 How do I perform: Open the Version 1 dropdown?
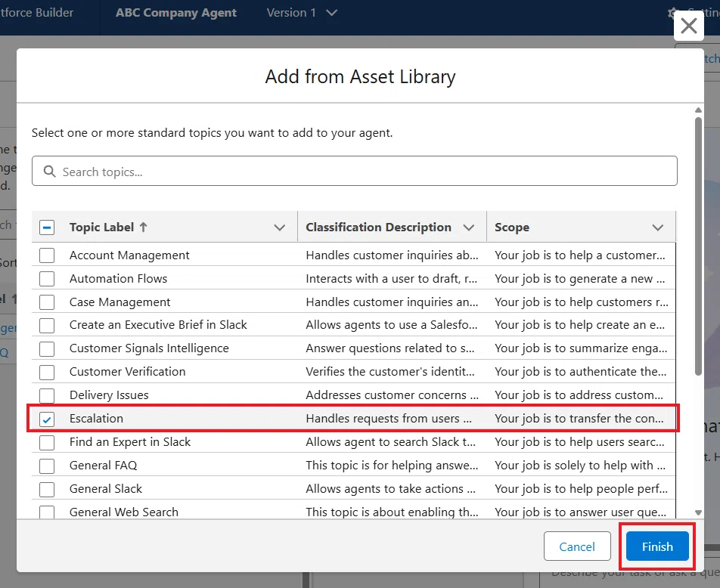click(302, 13)
